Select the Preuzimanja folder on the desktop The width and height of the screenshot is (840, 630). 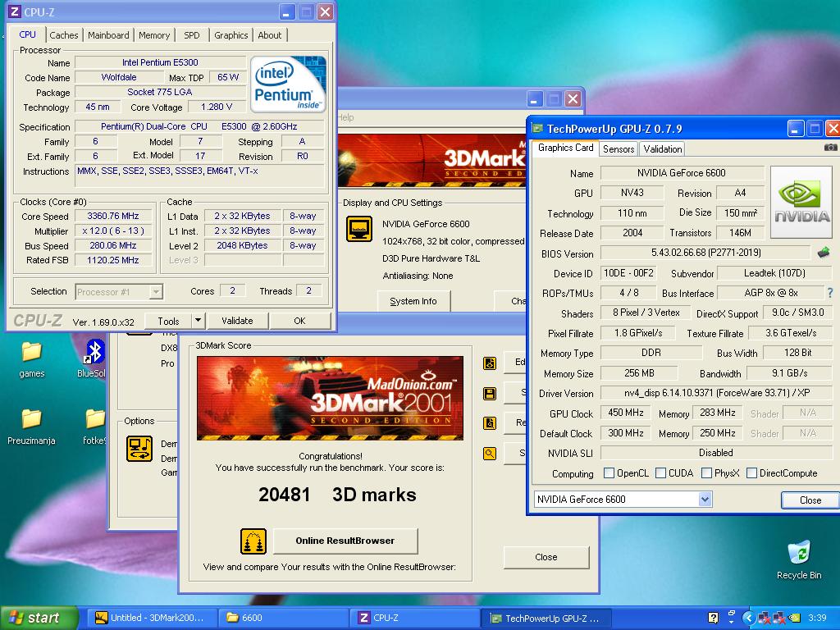tap(31, 427)
